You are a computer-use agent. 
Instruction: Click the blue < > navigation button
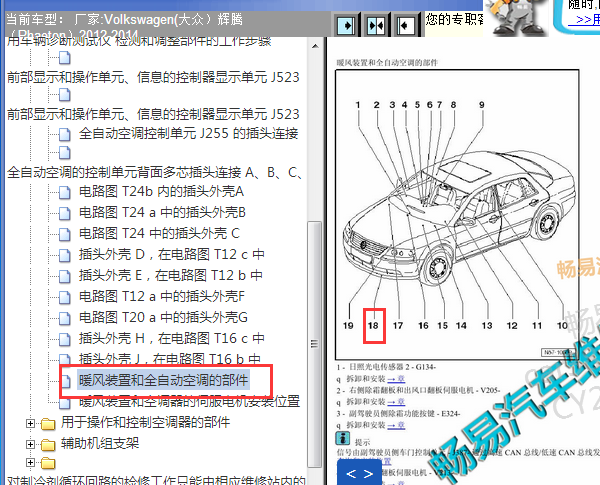(359, 473)
